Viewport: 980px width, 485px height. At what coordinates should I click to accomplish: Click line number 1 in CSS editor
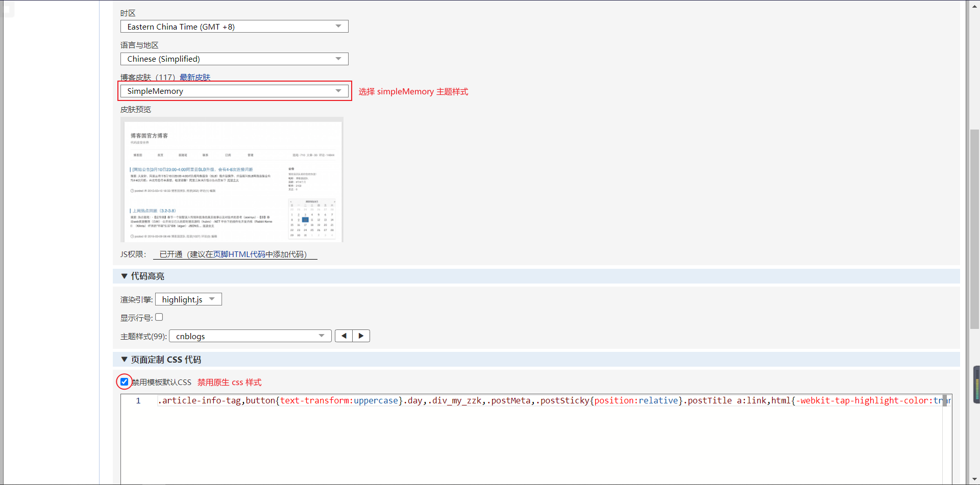pyautogui.click(x=138, y=400)
